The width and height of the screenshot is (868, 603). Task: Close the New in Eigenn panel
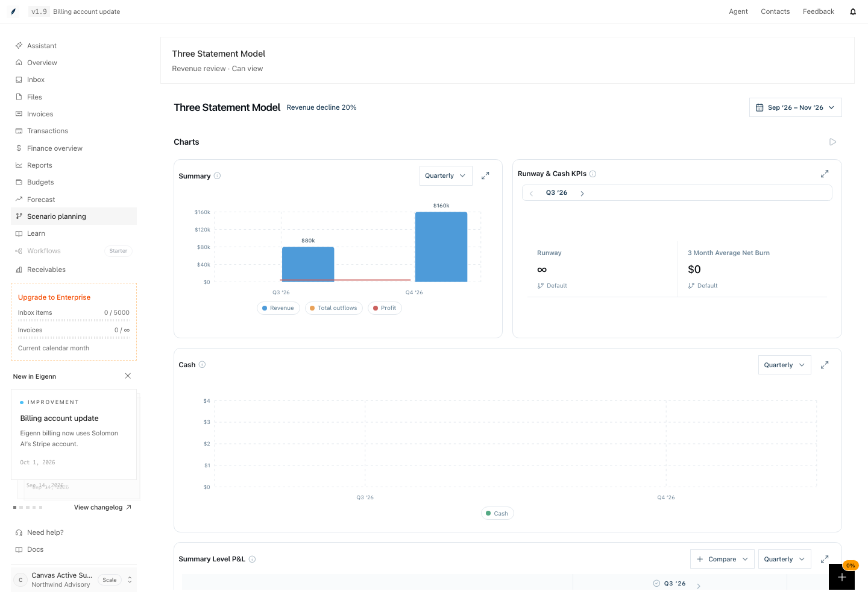(x=128, y=376)
